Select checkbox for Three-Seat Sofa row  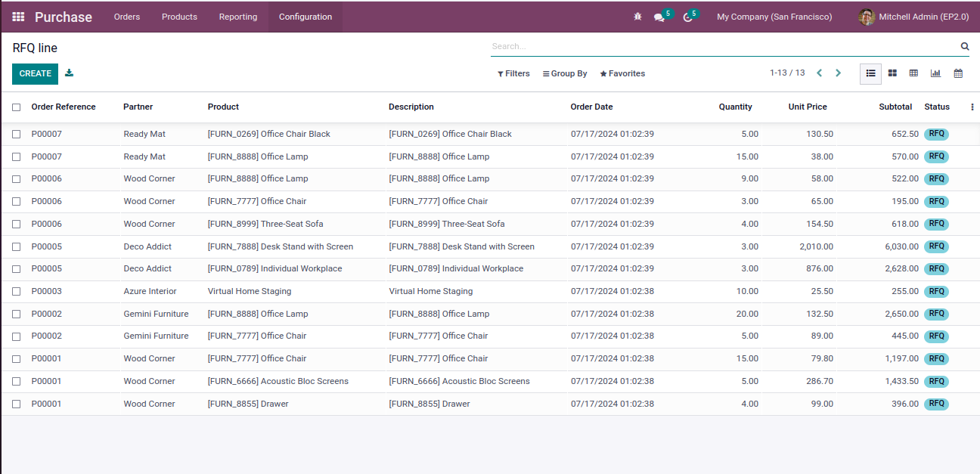point(17,224)
